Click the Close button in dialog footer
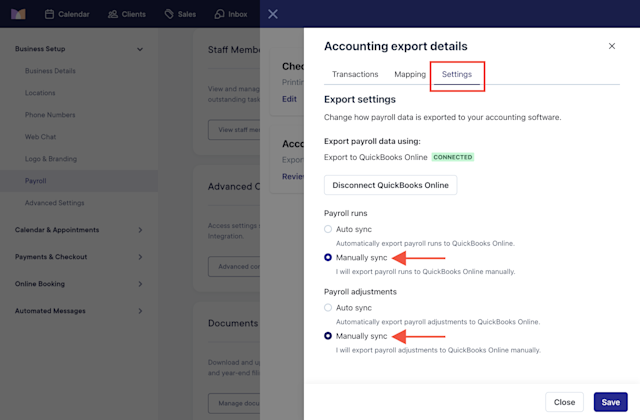 pos(564,402)
